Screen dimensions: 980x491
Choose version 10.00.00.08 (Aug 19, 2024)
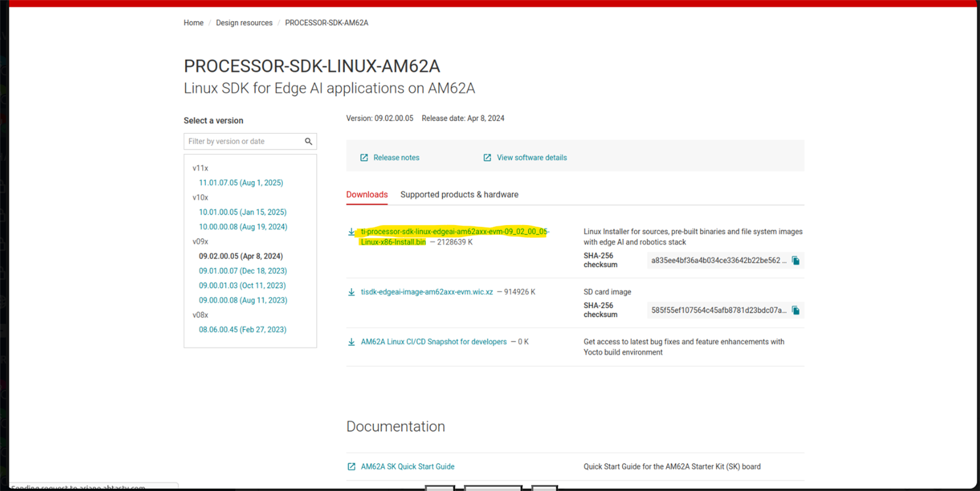point(243,227)
